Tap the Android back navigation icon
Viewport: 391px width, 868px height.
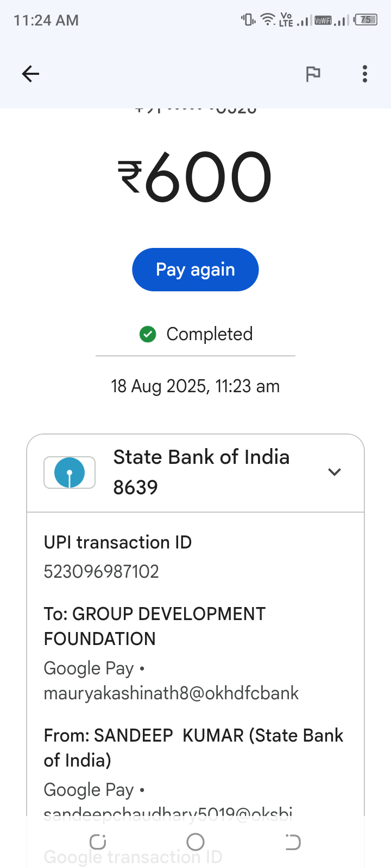293,842
